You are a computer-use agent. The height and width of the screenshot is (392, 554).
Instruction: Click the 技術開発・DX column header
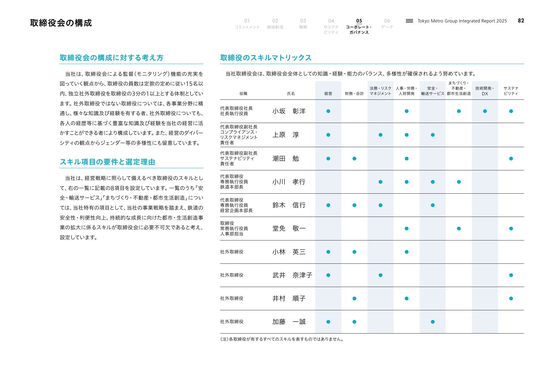click(485, 91)
